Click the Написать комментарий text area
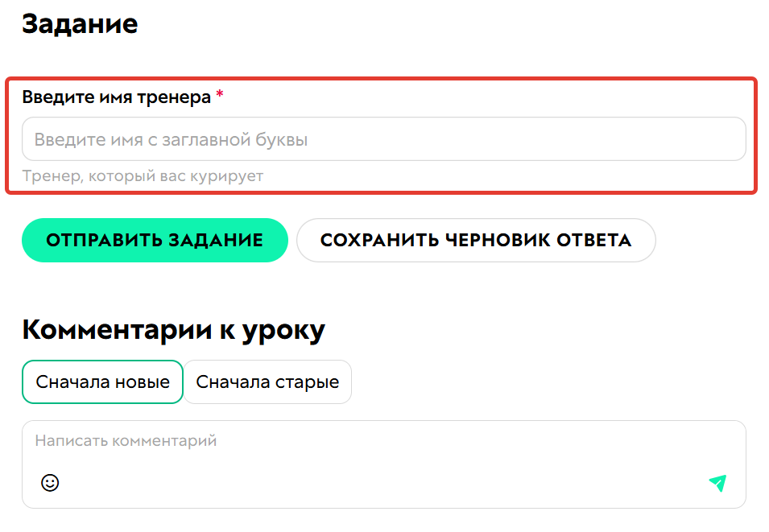 (384, 464)
